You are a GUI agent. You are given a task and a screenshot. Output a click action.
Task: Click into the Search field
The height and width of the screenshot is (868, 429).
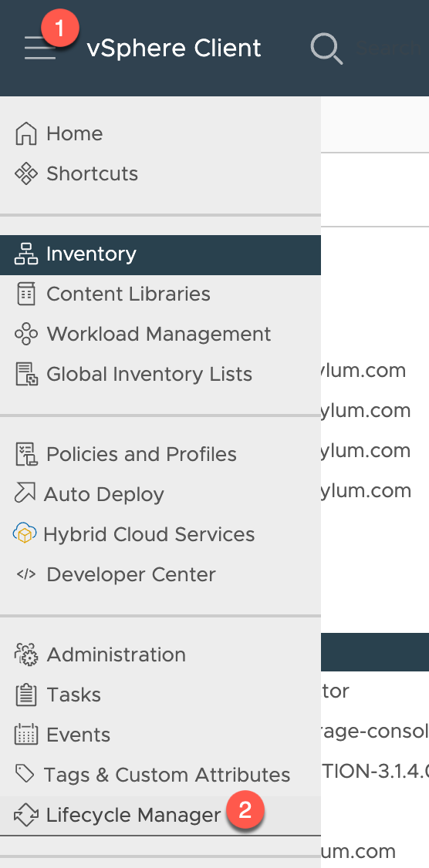(x=388, y=49)
